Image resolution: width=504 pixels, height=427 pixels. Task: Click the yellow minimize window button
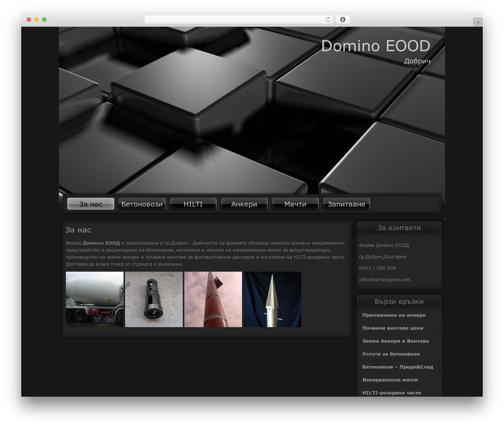36,20
